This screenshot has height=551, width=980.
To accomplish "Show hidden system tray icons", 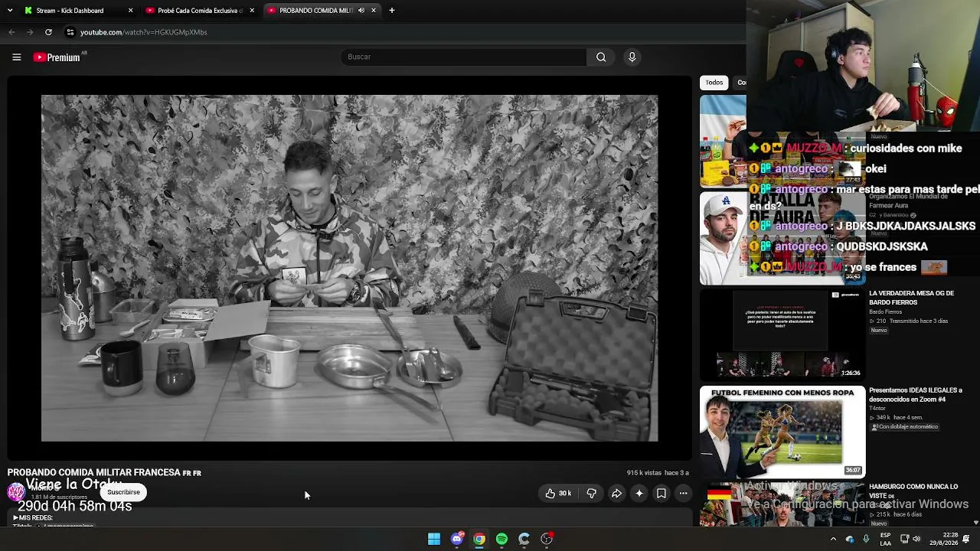I will click(833, 539).
